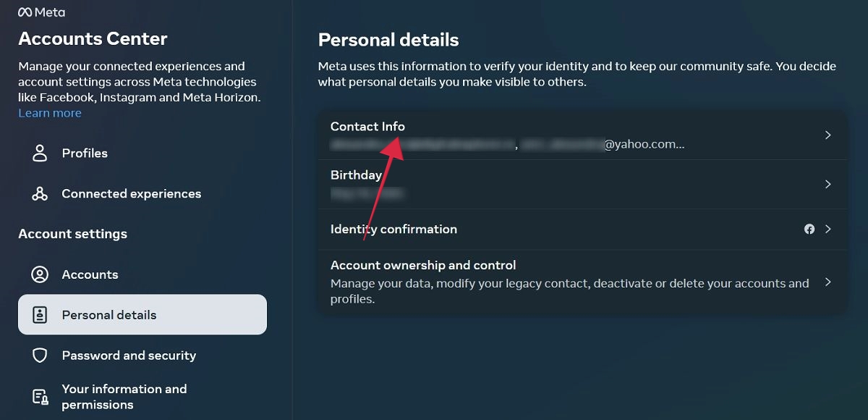This screenshot has height=420, width=868.
Task: Click the Connected experiences icon
Action: 40,193
